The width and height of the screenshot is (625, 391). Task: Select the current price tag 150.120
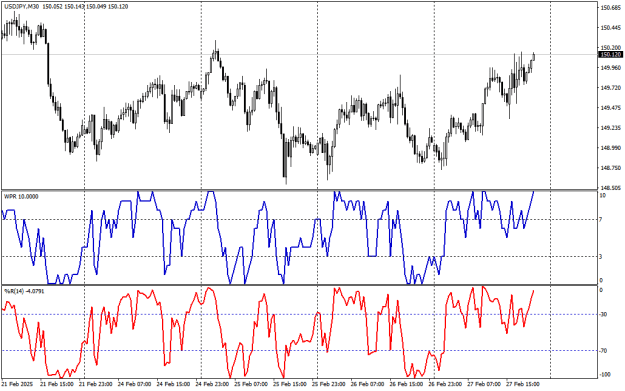pyautogui.click(x=610, y=55)
